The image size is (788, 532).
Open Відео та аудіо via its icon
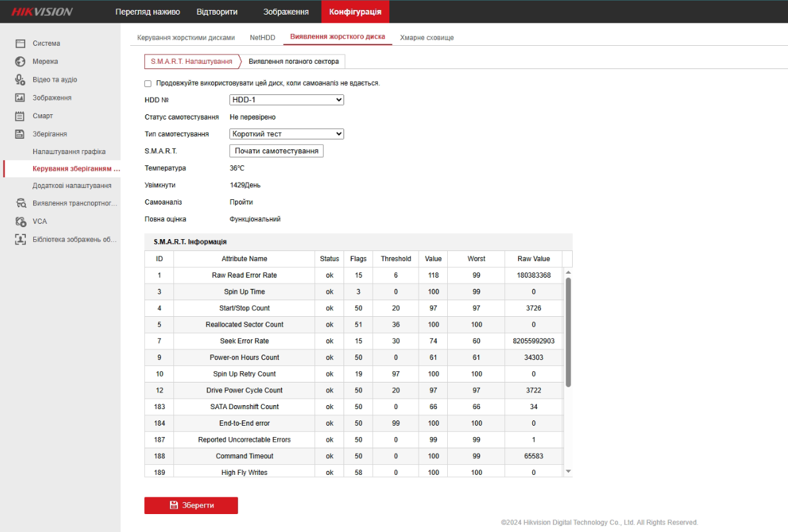(x=20, y=80)
